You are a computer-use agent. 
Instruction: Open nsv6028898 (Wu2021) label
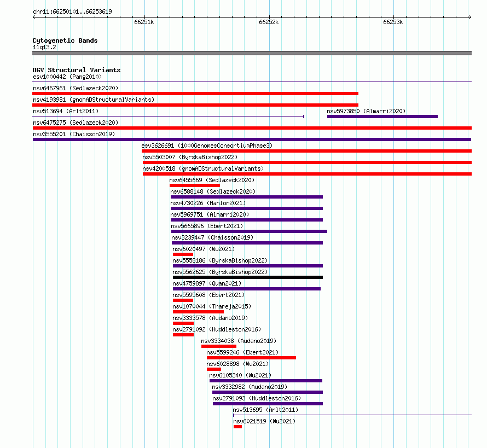pyautogui.click(x=237, y=364)
